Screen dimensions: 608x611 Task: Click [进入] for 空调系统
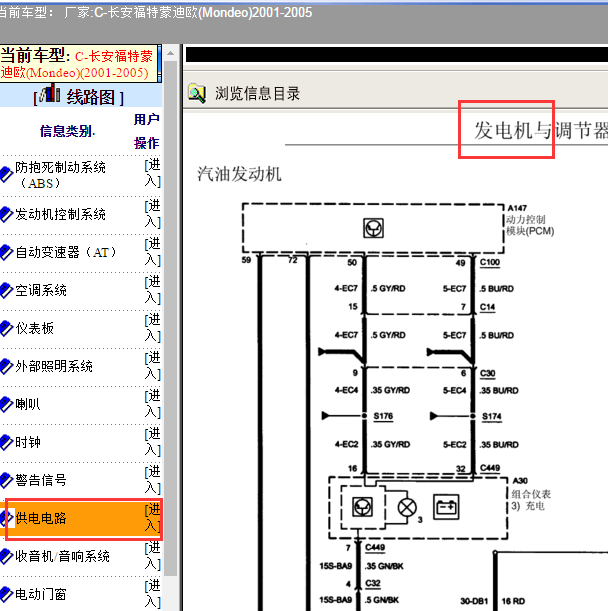click(152, 290)
